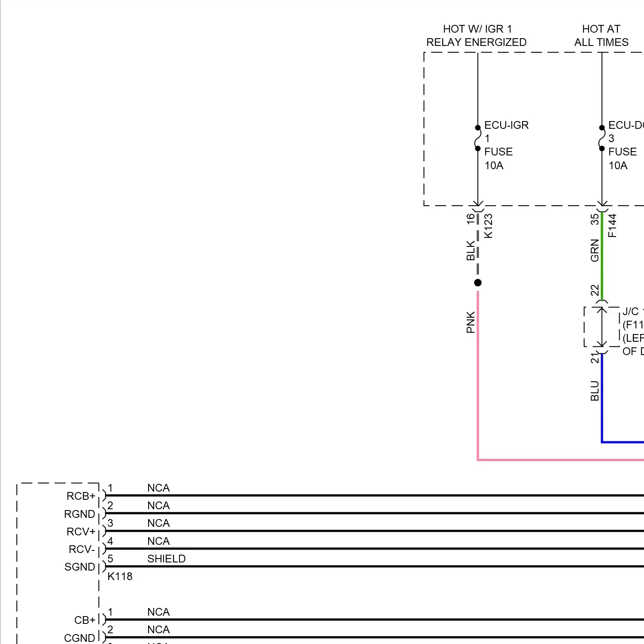Select connector label 'F144'
644x644 pixels.
[612, 226]
